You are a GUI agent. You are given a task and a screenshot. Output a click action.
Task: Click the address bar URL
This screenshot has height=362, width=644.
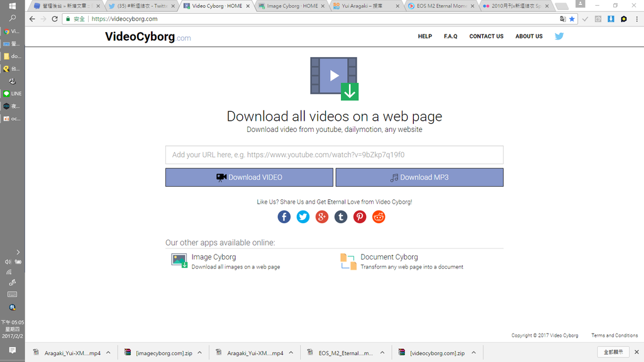coord(124,19)
